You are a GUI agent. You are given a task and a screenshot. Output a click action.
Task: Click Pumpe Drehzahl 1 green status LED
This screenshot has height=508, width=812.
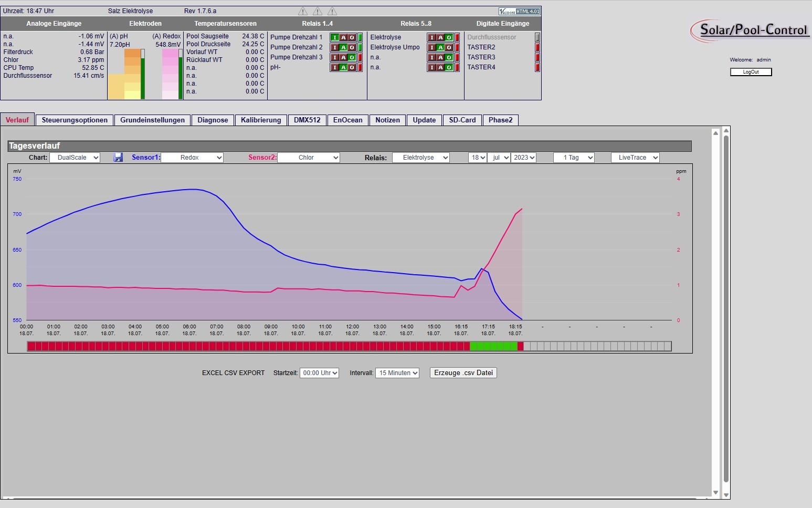coord(360,37)
